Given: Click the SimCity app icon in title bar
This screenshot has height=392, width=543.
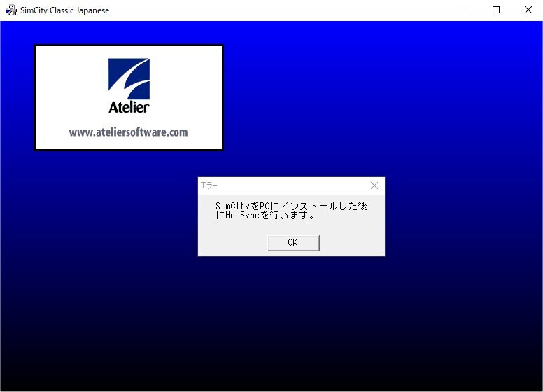Looking at the screenshot, I should pyautogui.click(x=11, y=10).
